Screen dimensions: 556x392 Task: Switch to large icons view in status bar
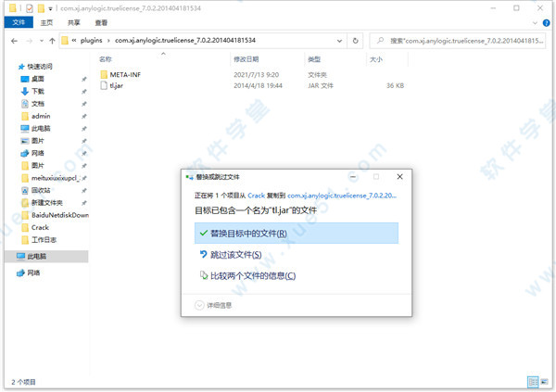(545, 381)
